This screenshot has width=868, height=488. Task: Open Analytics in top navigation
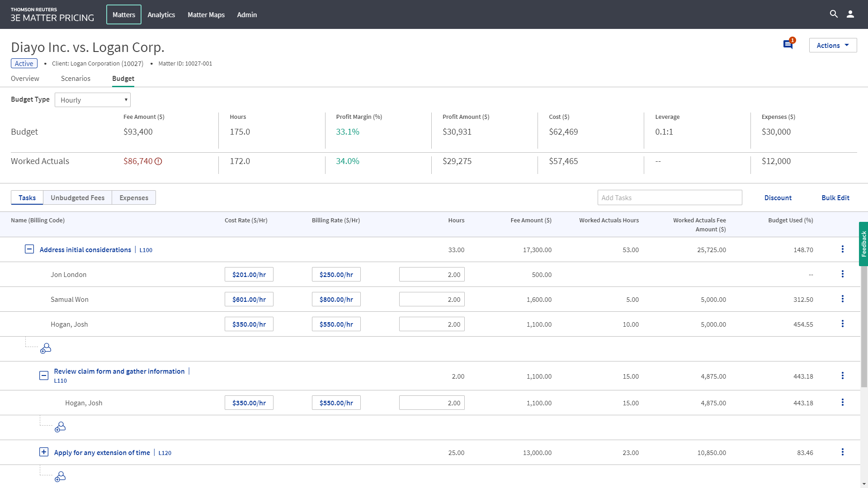[x=161, y=15]
